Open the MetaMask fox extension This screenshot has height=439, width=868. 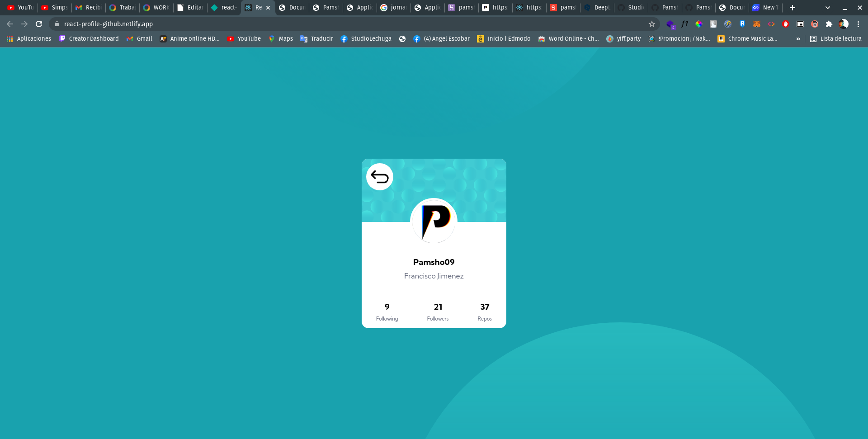click(757, 24)
